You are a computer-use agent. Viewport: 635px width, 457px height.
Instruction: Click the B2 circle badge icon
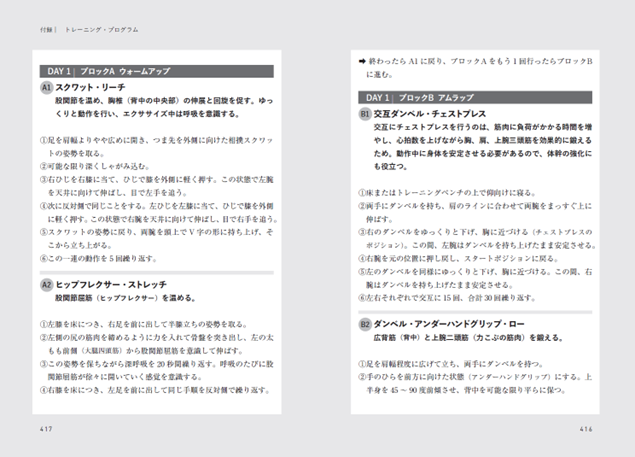pyautogui.click(x=365, y=324)
